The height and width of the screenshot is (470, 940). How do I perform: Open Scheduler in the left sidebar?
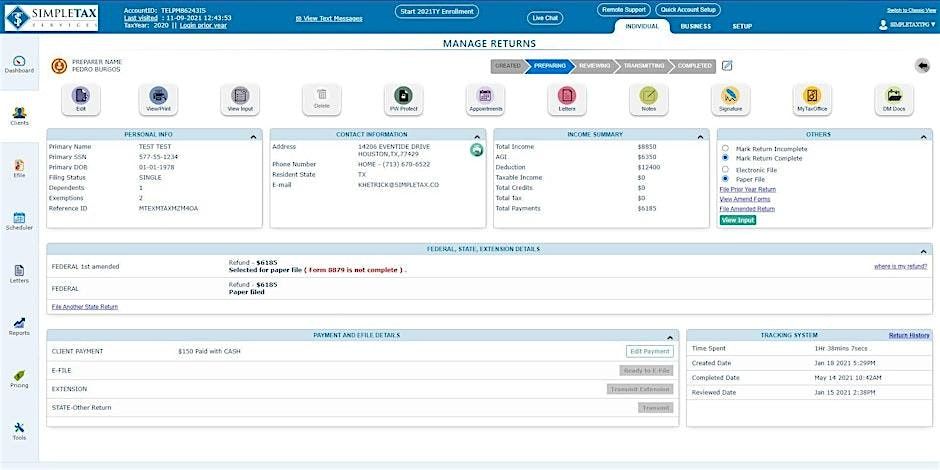click(19, 221)
